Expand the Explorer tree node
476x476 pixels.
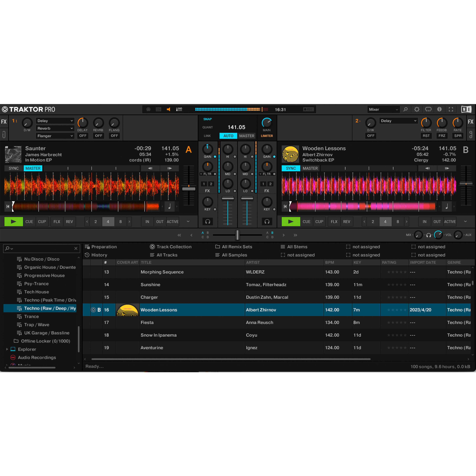pos(7,349)
